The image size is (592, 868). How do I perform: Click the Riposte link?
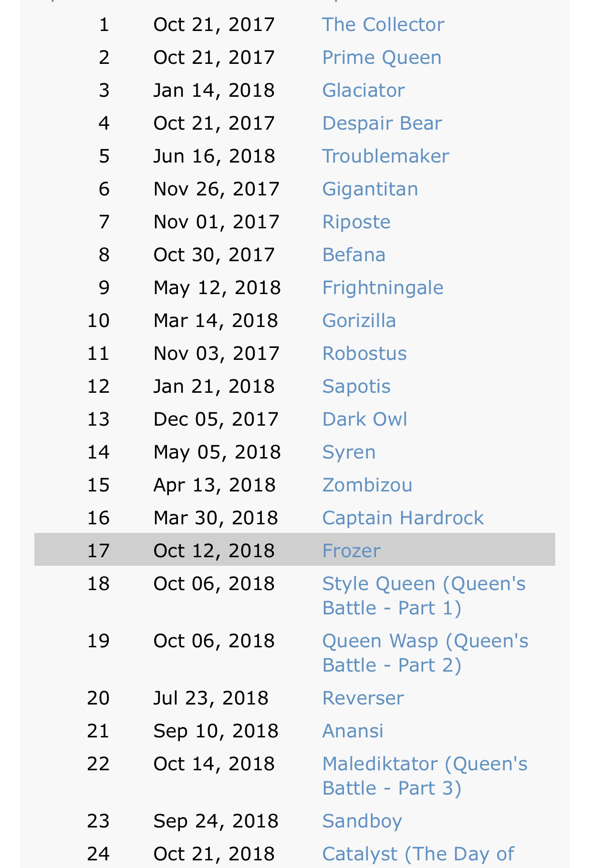(356, 222)
